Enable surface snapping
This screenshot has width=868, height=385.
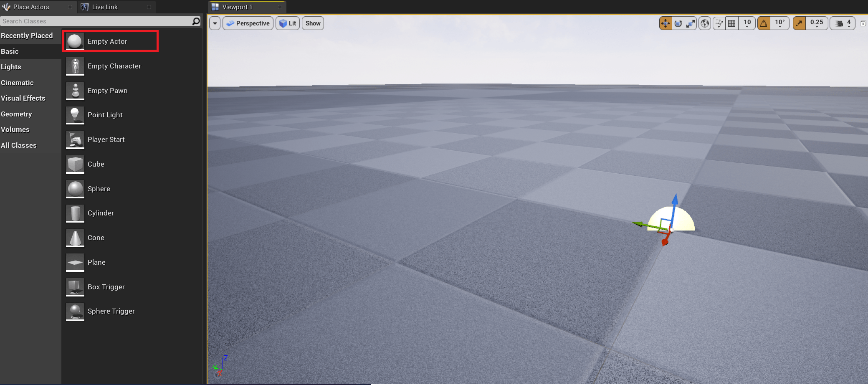[719, 23]
